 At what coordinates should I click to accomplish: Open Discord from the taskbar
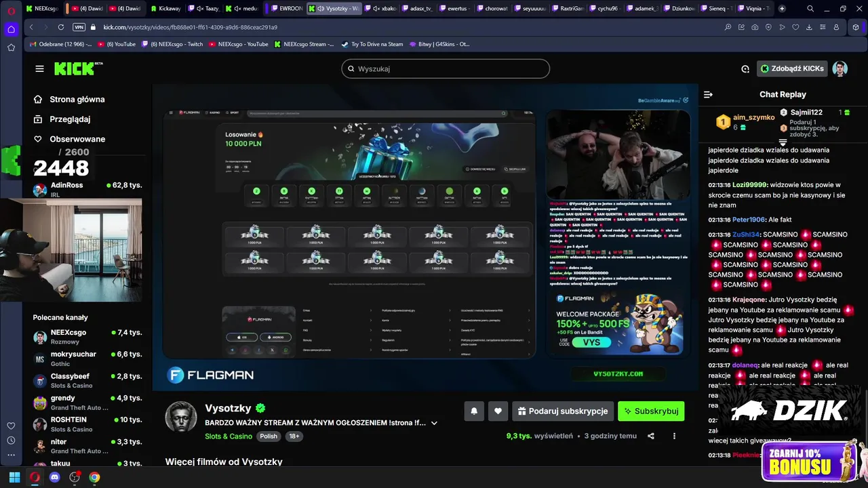(55, 477)
